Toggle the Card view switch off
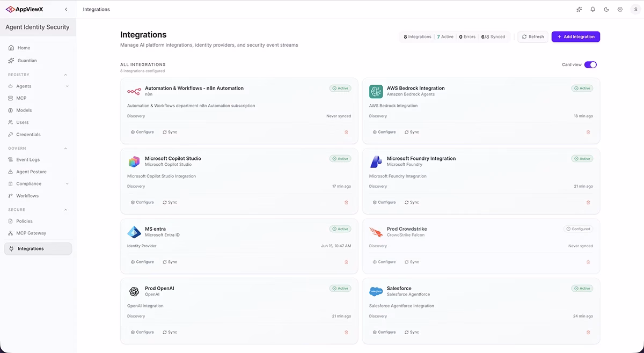 click(590, 64)
